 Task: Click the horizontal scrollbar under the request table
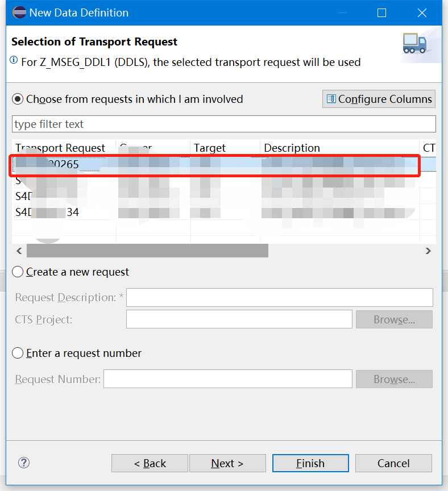(148, 250)
